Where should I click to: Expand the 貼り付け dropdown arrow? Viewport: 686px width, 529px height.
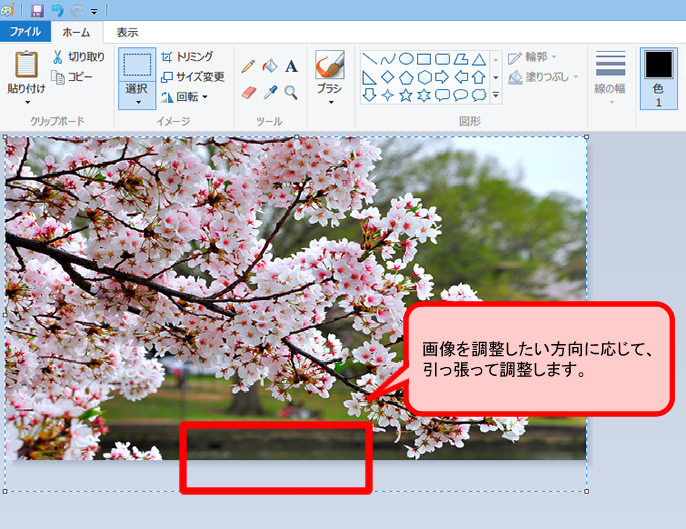27,102
